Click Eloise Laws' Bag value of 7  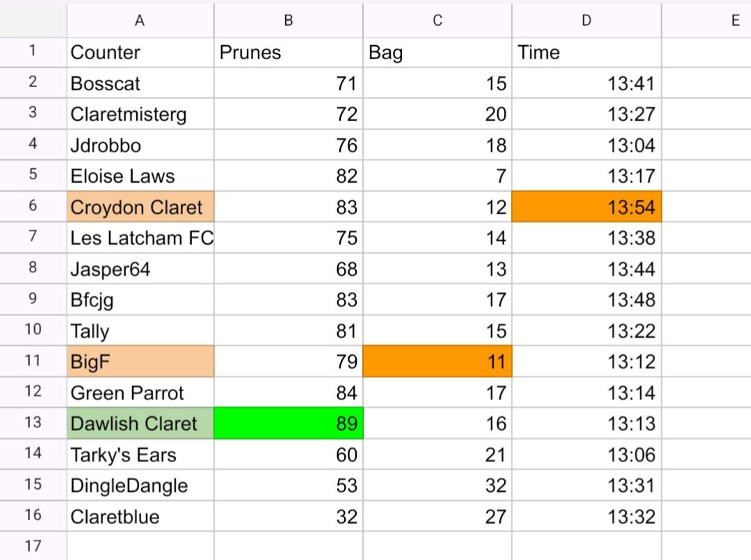click(x=437, y=176)
